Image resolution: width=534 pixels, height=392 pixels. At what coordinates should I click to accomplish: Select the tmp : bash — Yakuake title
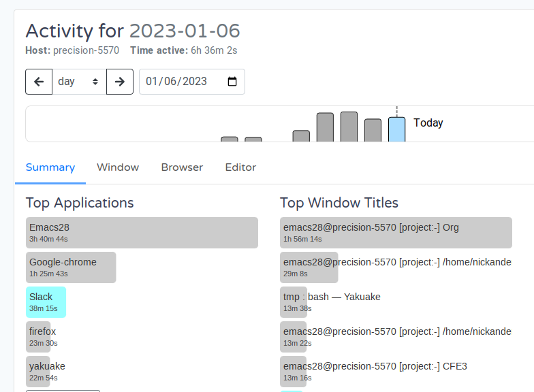pos(294,302)
